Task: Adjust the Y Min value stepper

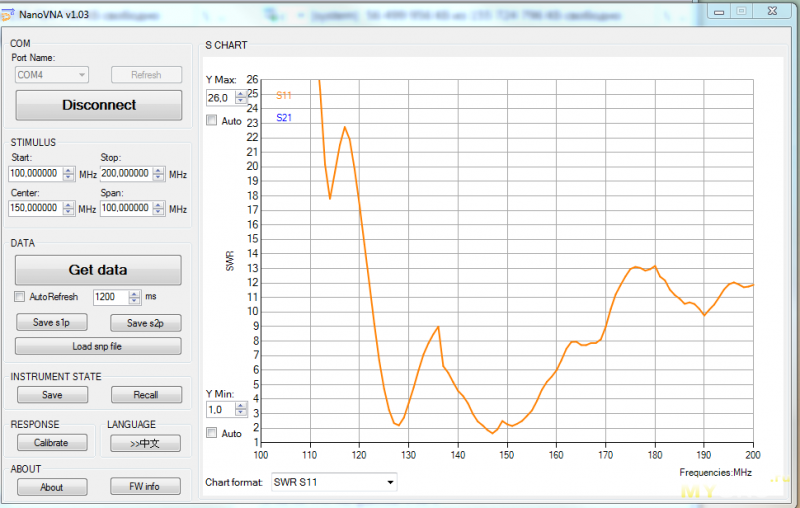Action: click(241, 409)
